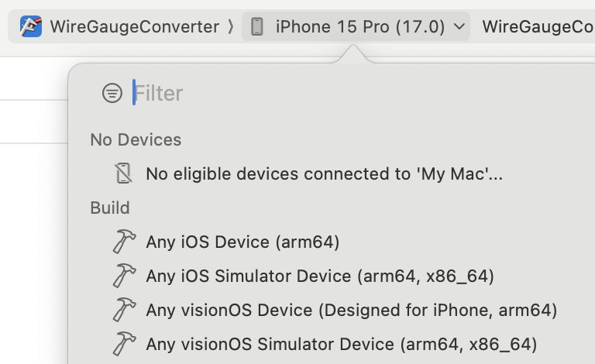
Task: Click the filter options icon
Action: (112, 93)
